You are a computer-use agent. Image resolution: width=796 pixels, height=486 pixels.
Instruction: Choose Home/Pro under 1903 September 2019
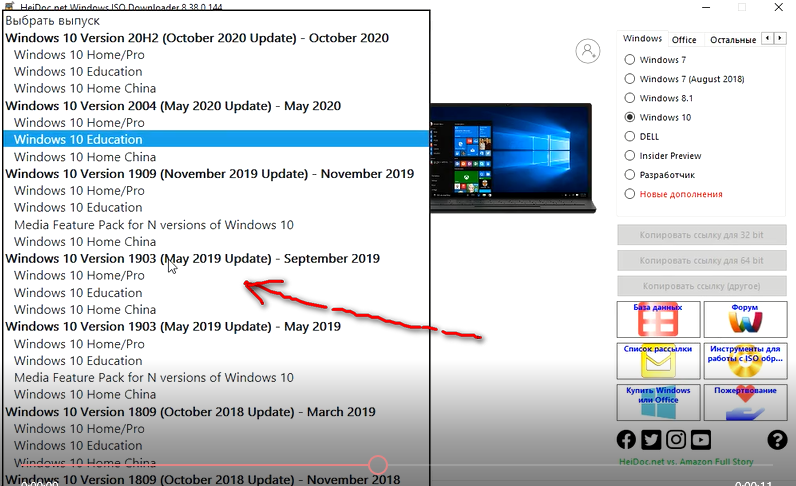click(x=216, y=276)
